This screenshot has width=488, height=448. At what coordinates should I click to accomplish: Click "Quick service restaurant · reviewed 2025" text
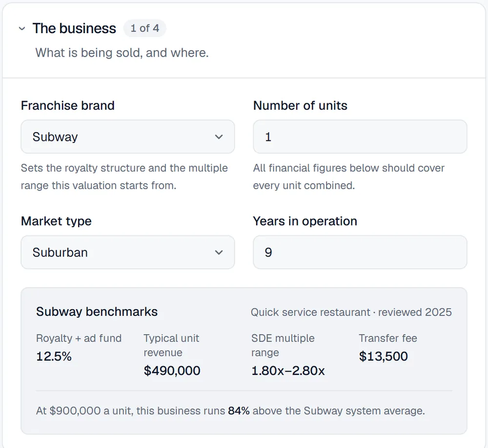click(x=351, y=312)
